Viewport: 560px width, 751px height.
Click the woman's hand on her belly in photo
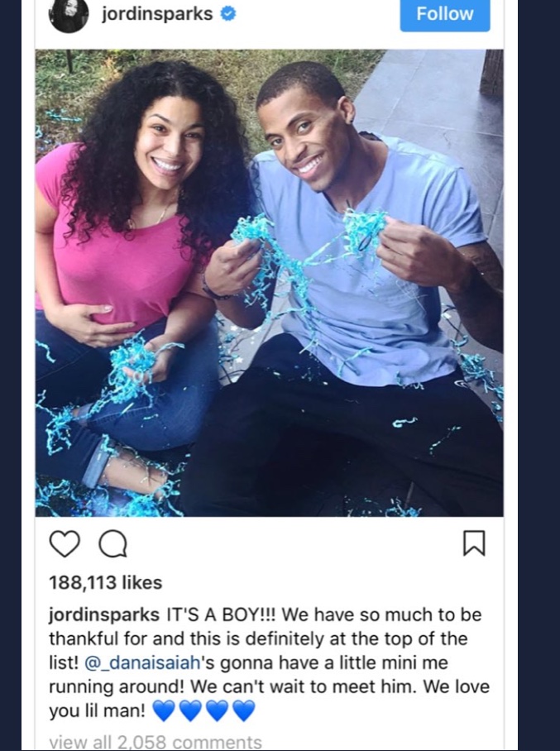tap(89, 325)
